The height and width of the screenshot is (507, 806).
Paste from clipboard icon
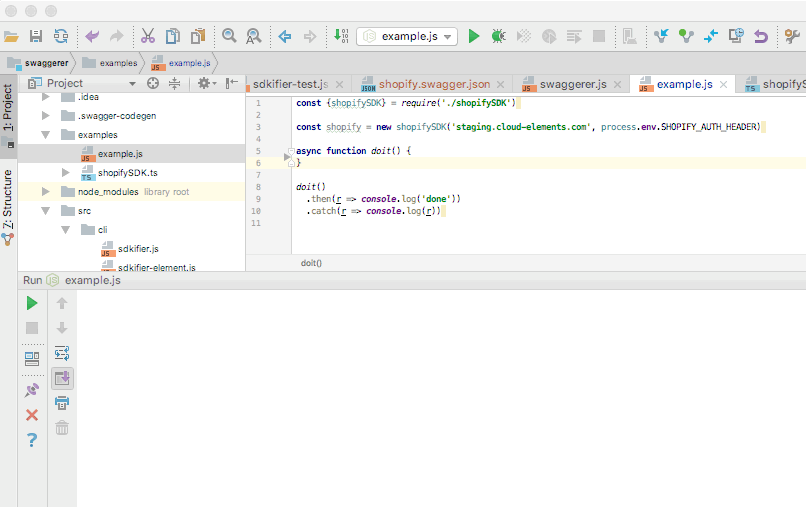[198, 36]
